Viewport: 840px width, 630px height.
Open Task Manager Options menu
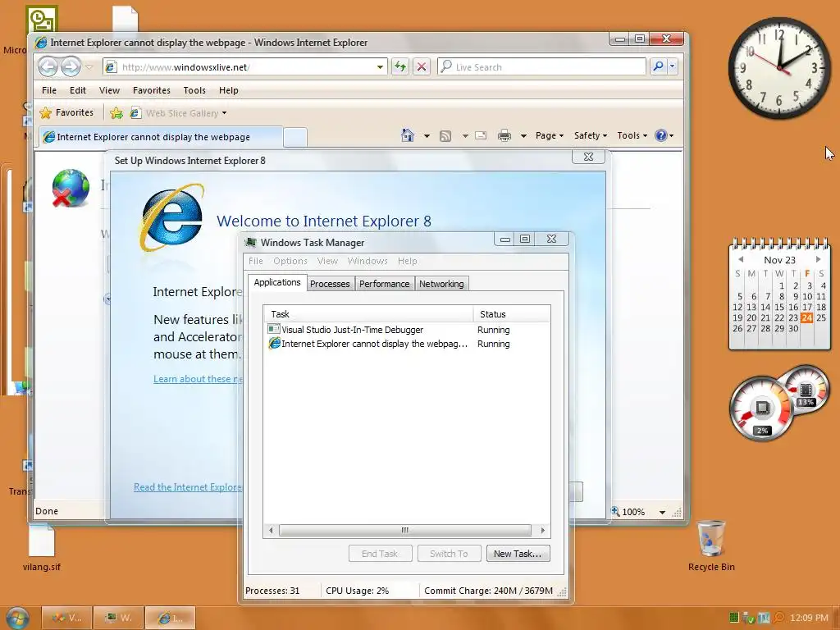tap(290, 261)
